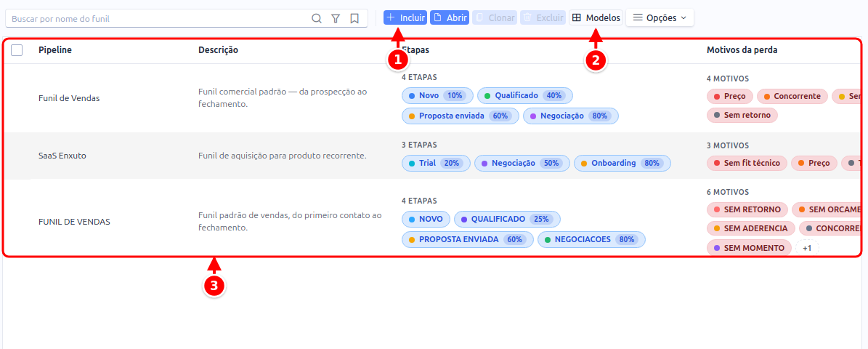The image size is (868, 349).
Task: Open the Modelos templates button
Action: pos(596,17)
